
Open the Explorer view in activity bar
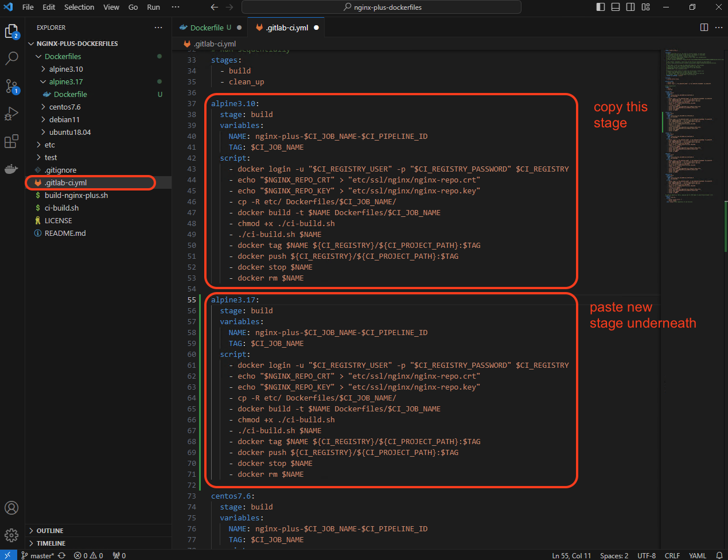click(11, 32)
